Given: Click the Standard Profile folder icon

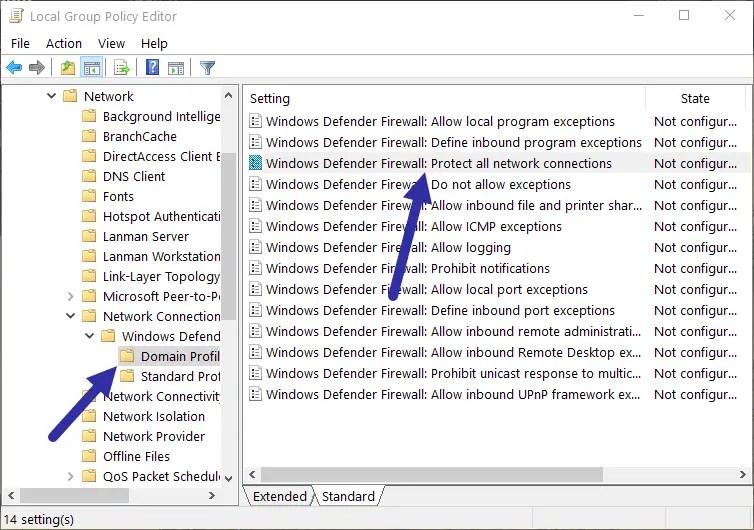Looking at the screenshot, I should pos(127,376).
